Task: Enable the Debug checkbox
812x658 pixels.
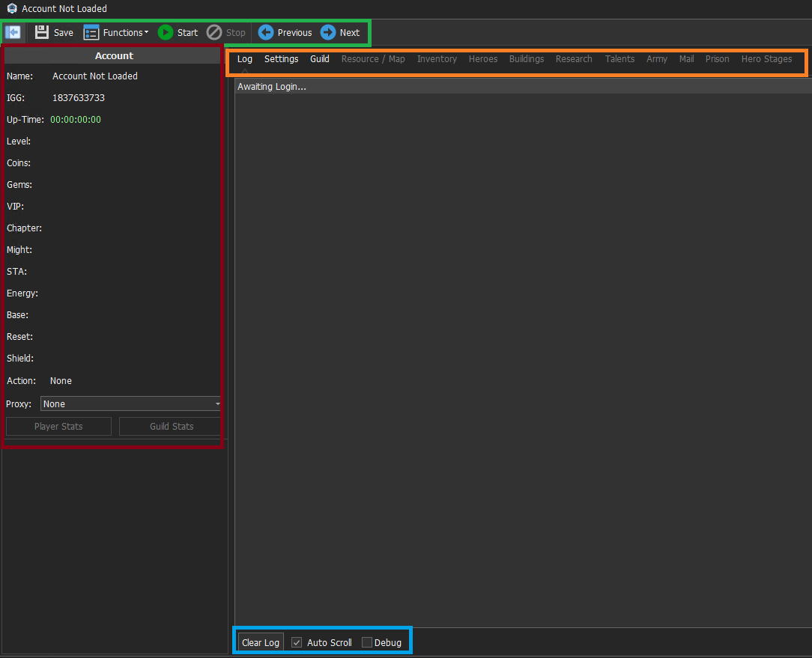Action: pyautogui.click(x=366, y=642)
